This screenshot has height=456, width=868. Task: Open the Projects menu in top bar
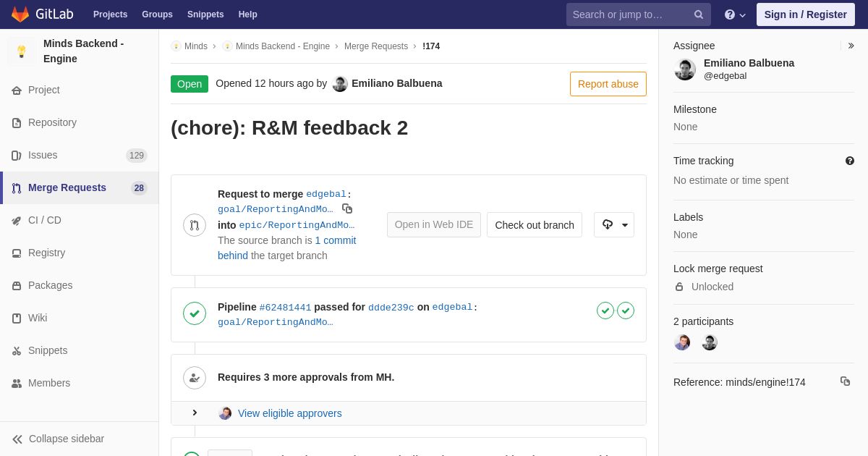tap(110, 14)
